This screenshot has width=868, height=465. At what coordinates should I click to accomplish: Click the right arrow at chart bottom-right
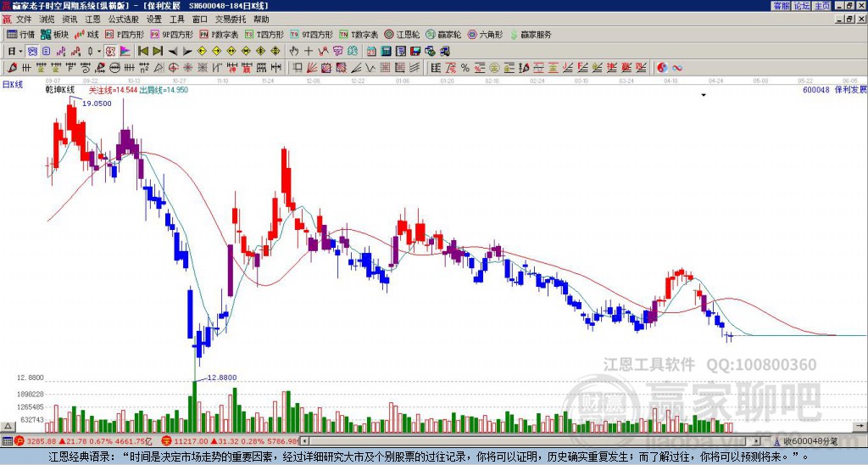tap(861, 426)
